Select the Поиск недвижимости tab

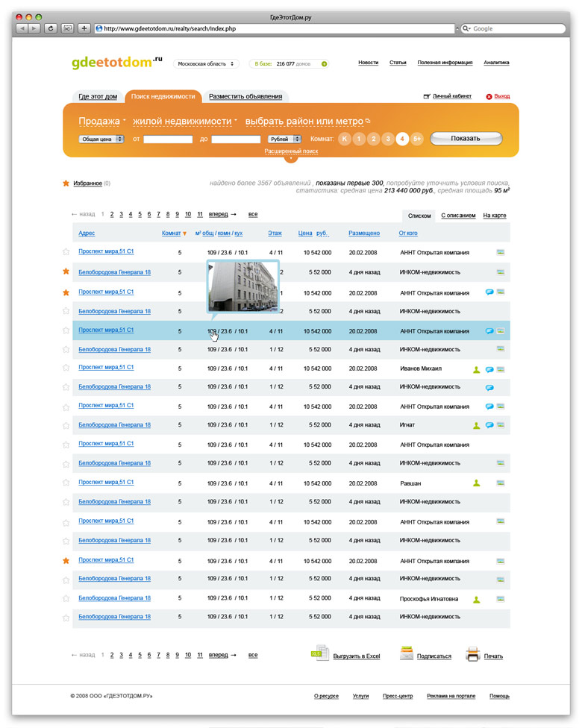click(163, 96)
